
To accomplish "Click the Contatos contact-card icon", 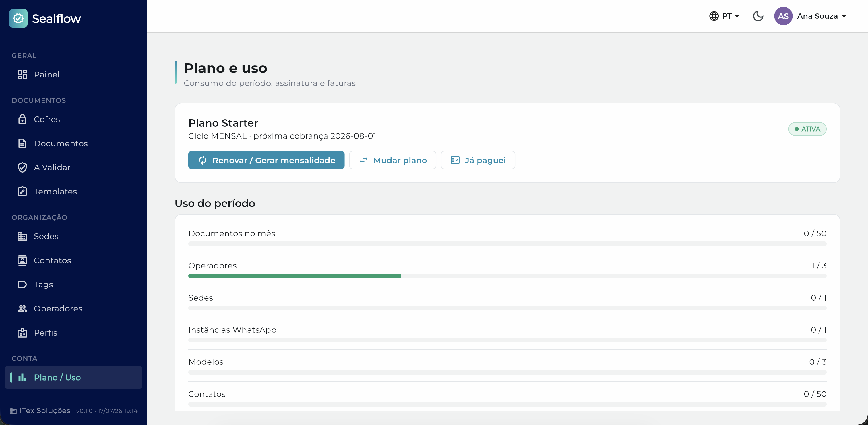I will pyautogui.click(x=22, y=260).
